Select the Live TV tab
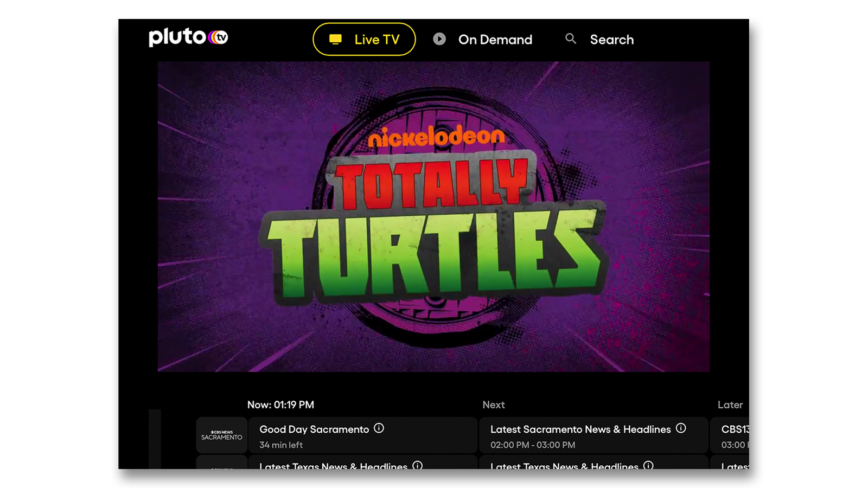 [x=365, y=38]
